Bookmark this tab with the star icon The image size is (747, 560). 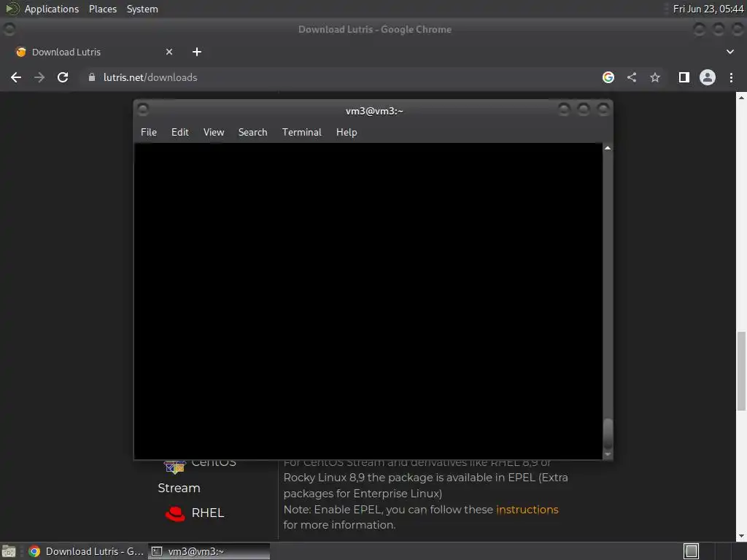[x=655, y=77]
